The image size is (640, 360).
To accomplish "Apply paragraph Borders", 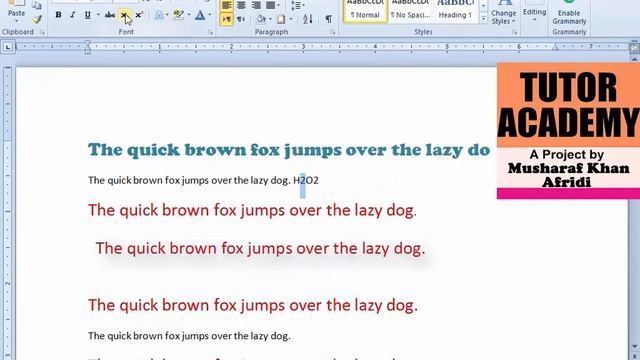I will click(x=281, y=19).
